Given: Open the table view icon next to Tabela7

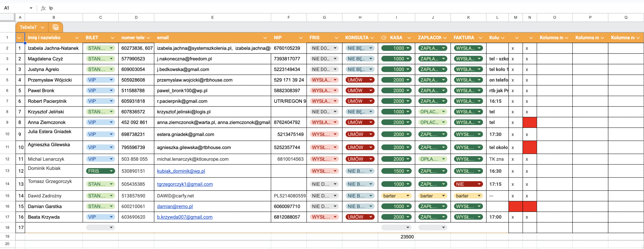Looking at the screenshot, I should click(56, 27).
